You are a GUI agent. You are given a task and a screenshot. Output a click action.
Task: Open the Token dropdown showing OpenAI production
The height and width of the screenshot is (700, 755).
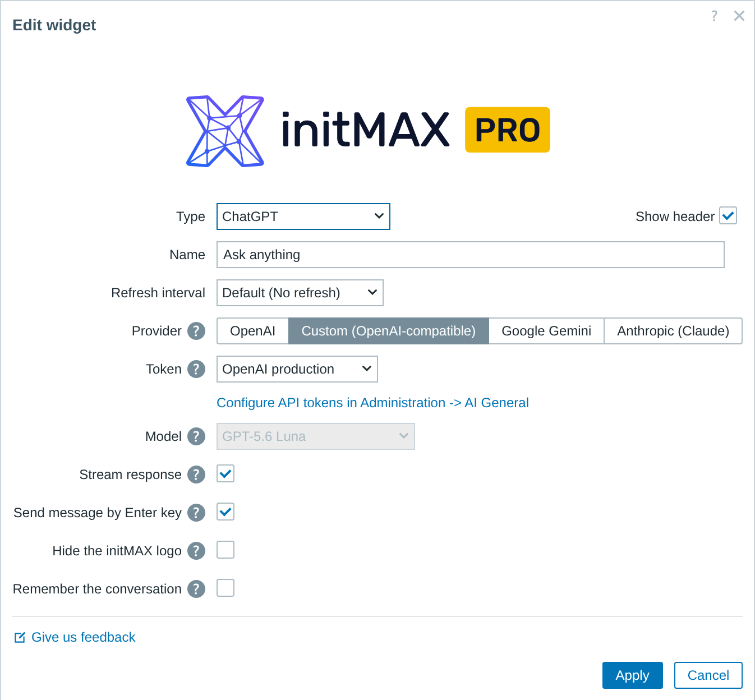(297, 369)
